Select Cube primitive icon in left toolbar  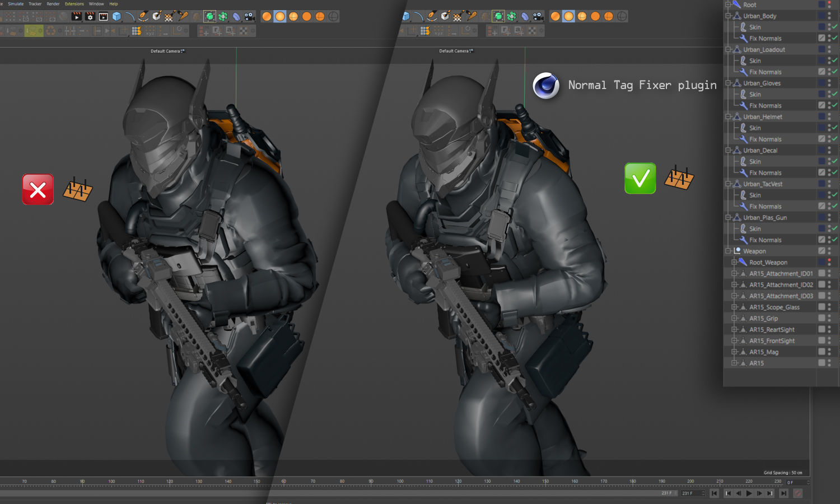click(117, 17)
